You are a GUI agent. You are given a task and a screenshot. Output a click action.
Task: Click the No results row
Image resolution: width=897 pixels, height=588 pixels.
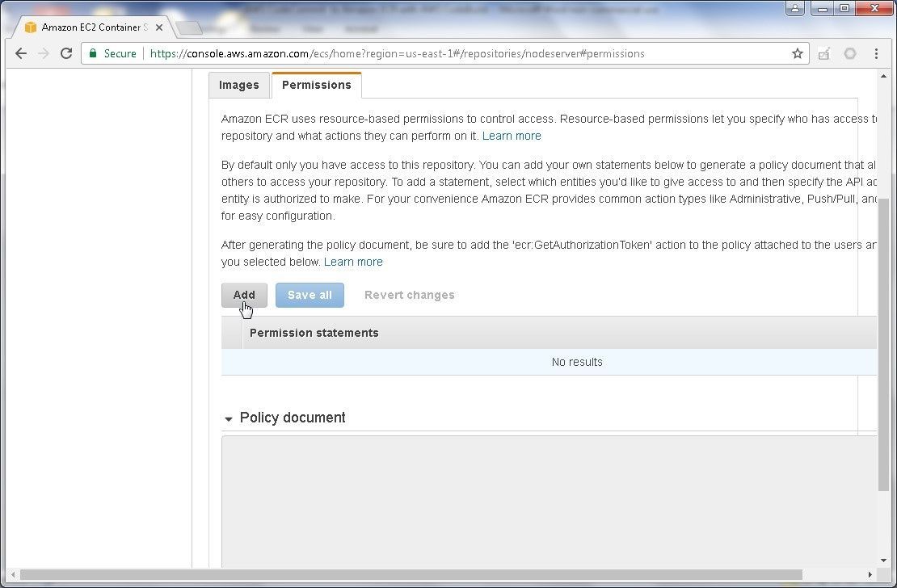pyautogui.click(x=550, y=362)
